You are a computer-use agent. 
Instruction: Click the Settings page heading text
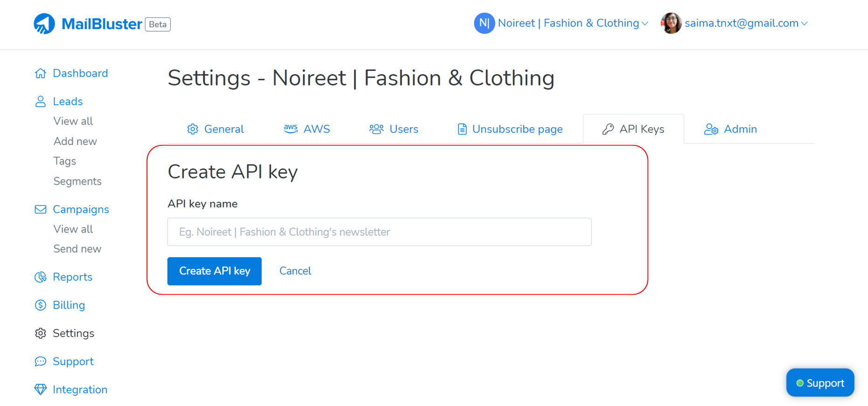(361, 78)
